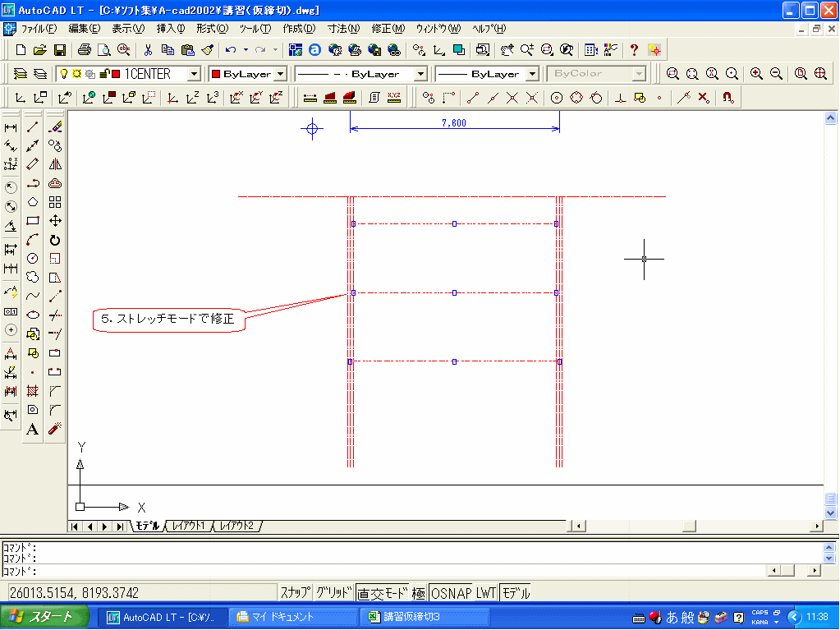
Task: Click the horizontal scrollbar thumb
Action: [689, 526]
